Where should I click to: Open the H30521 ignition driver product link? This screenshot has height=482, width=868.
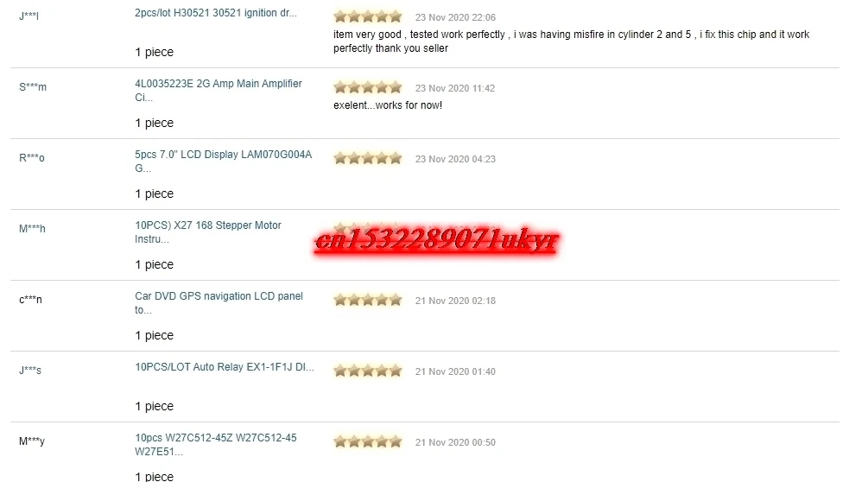click(x=216, y=13)
